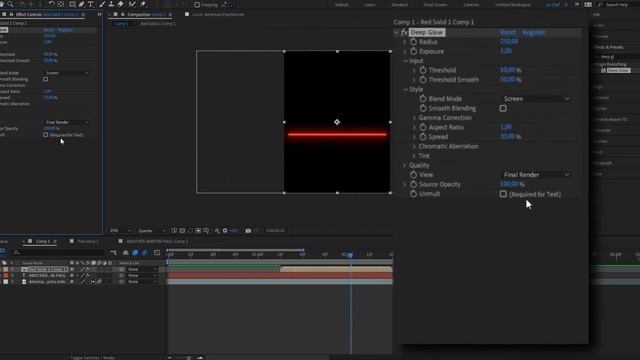This screenshot has height=360, width=640.
Task: Switch to the Pre-comp 1 timeline tab
Action: point(88,241)
